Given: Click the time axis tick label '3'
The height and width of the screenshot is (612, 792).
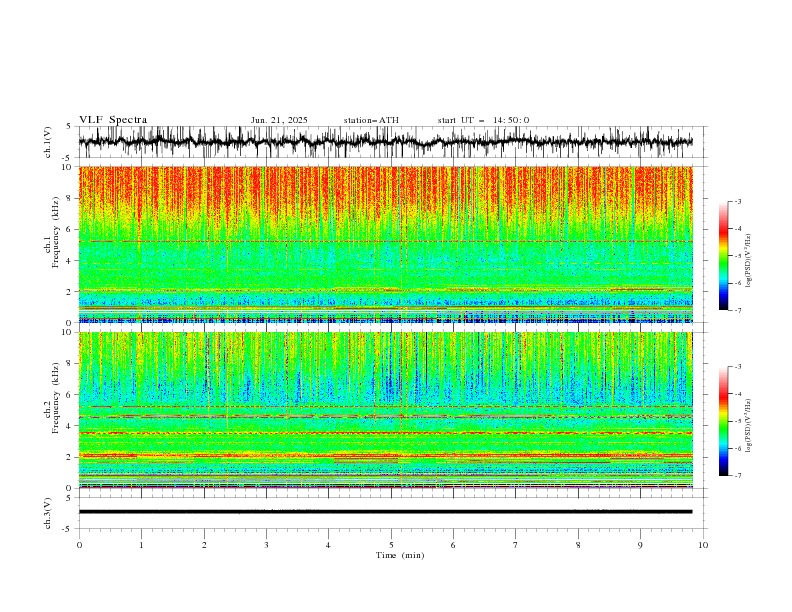Looking at the screenshot, I should click(266, 545).
